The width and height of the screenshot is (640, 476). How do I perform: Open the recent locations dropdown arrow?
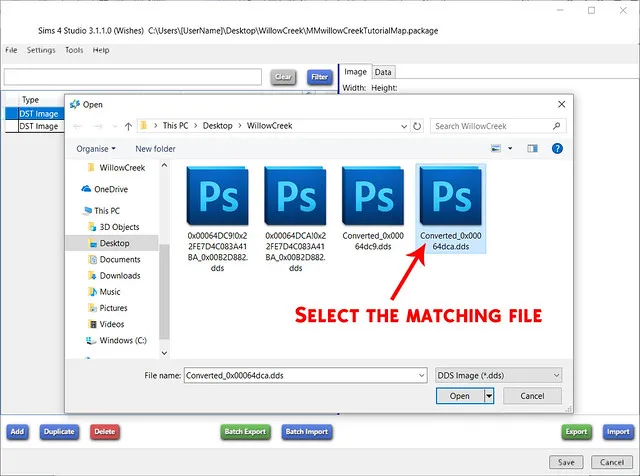click(x=115, y=126)
